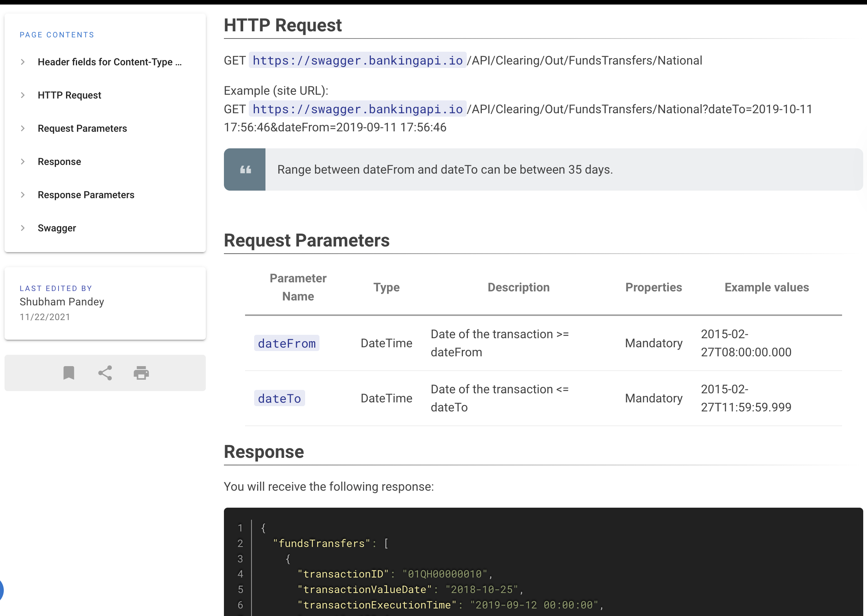Image resolution: width=867 pixels, height=616 pixels.
Task: Click the 35 days range note text
Action: tap(445, 169)
